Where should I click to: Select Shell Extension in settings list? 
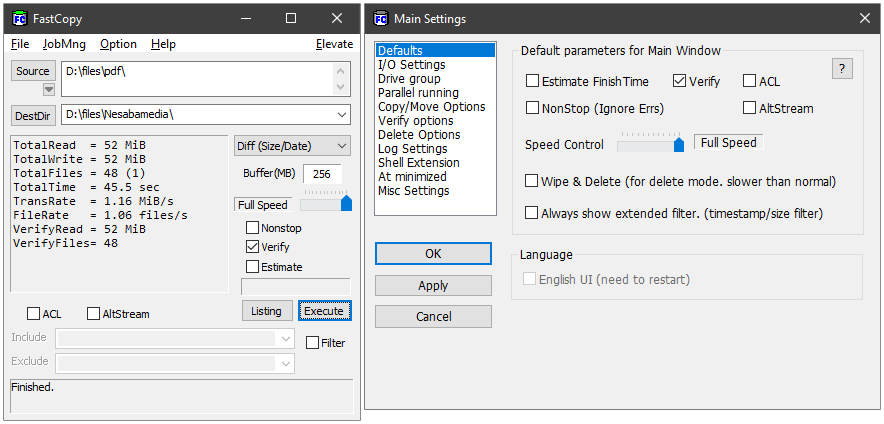click(435, 162)
